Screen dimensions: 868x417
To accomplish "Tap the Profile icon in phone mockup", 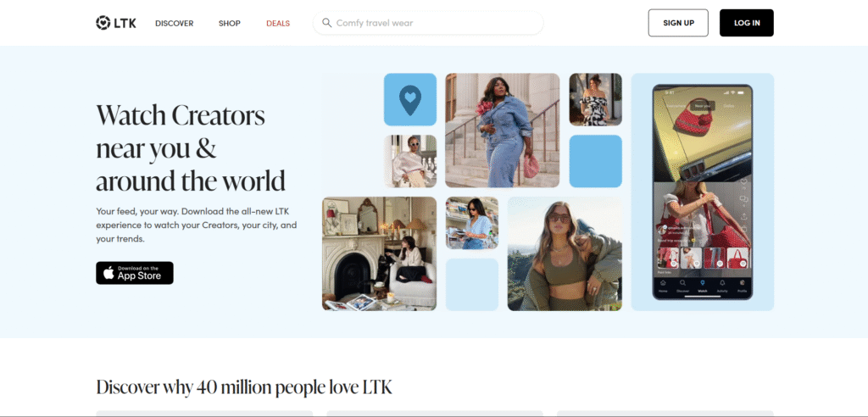I will click(742, 283).
